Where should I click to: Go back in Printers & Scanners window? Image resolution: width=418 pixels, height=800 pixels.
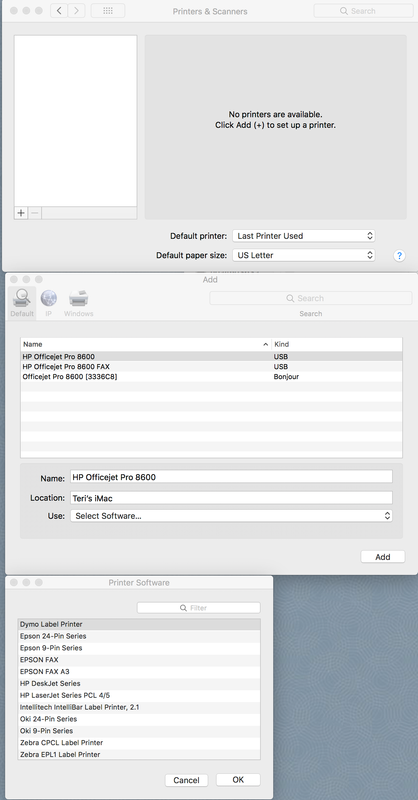tap(59, 11)
